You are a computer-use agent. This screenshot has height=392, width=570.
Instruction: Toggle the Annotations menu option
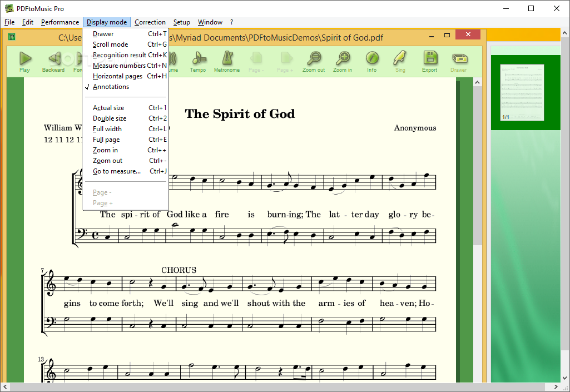[126, 87]
